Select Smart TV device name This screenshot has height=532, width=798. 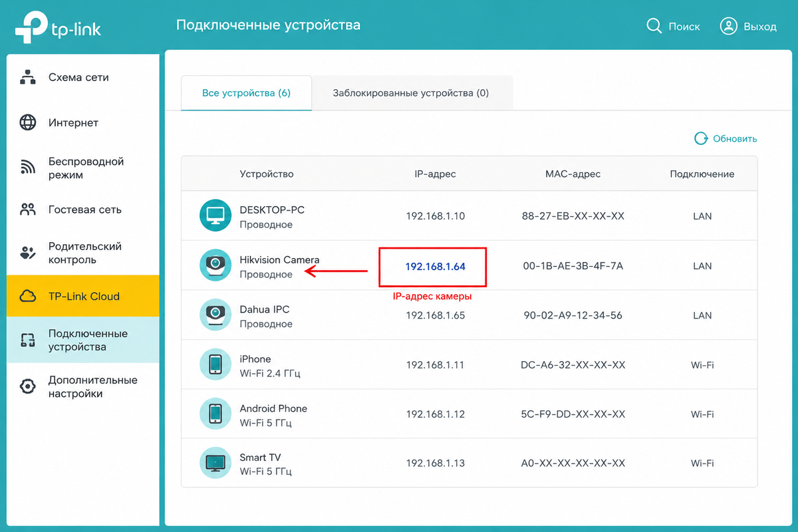point(260,458)
